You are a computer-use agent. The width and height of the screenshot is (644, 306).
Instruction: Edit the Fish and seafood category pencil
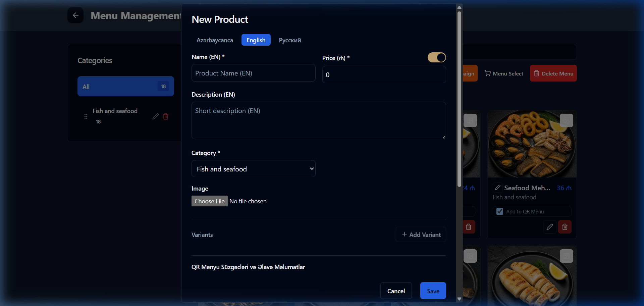156,116
